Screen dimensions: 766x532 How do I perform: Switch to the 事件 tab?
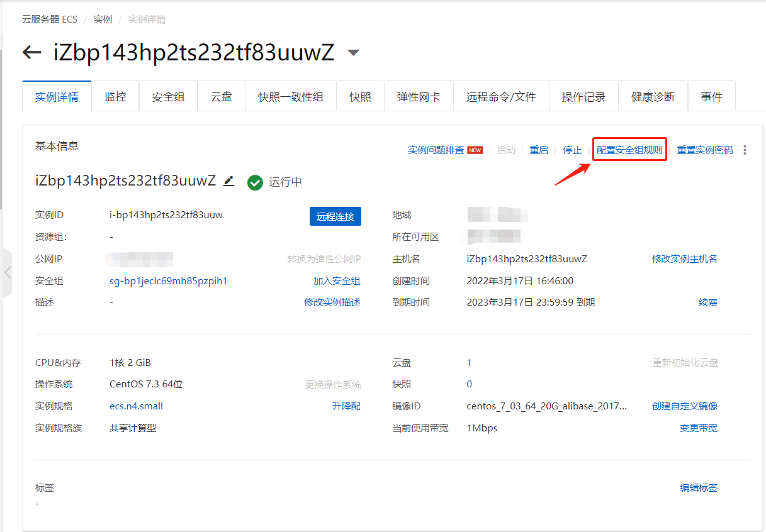(711, 97)
